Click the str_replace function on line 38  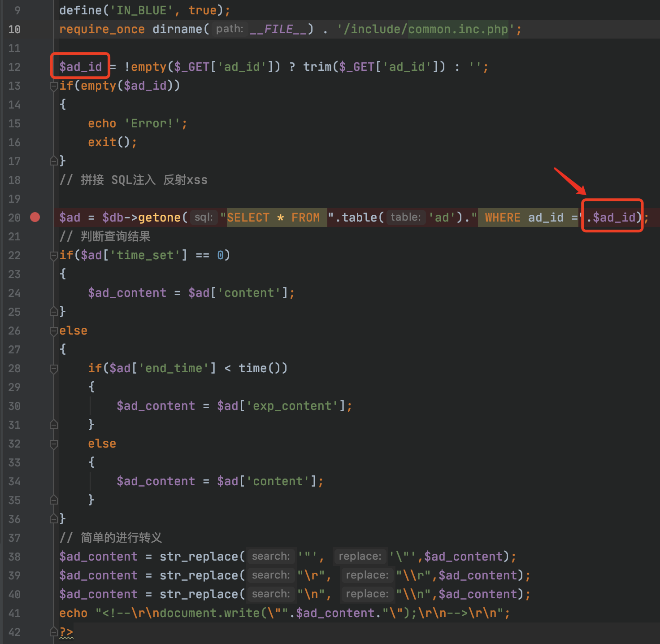199,557
